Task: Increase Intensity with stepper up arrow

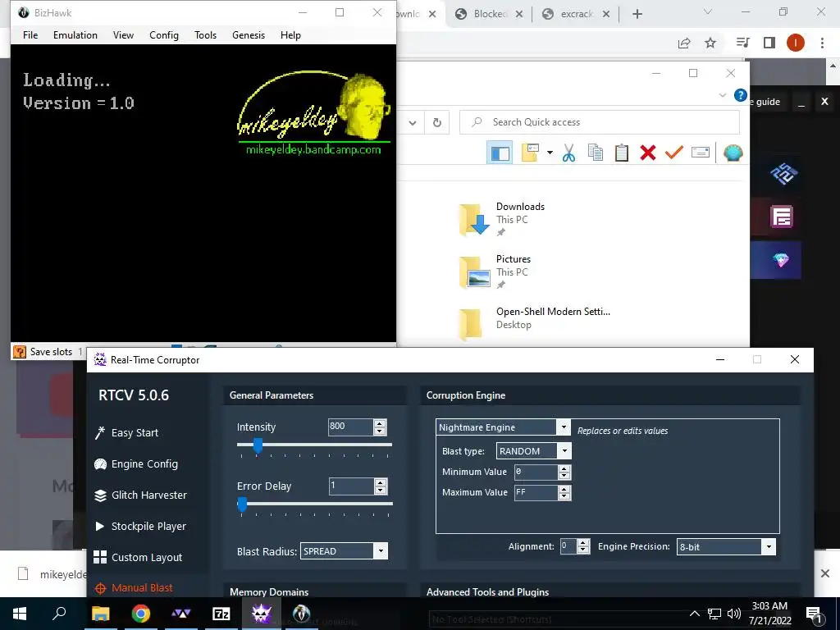Action: coord(380,423)
